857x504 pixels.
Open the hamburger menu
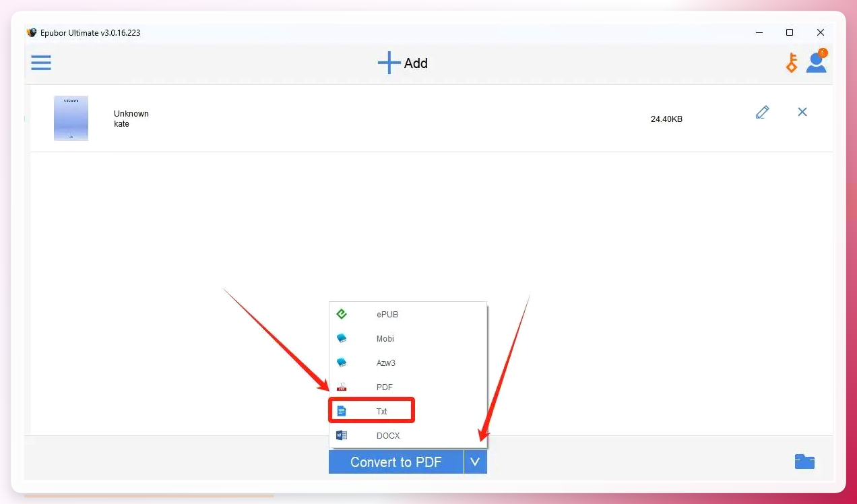tap(41, 63)
